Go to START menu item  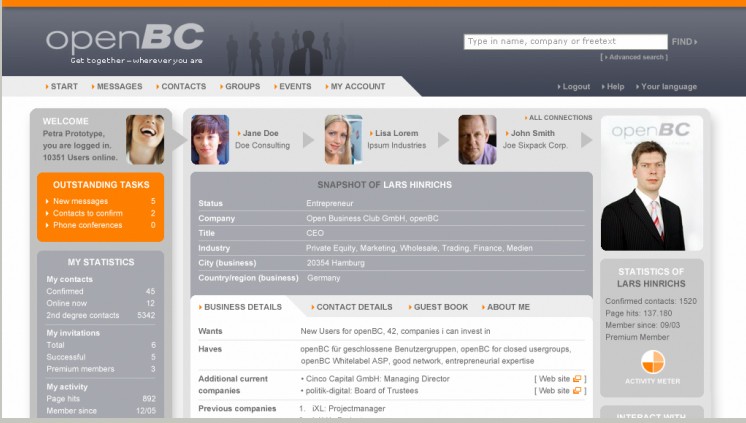click(61, 87)
